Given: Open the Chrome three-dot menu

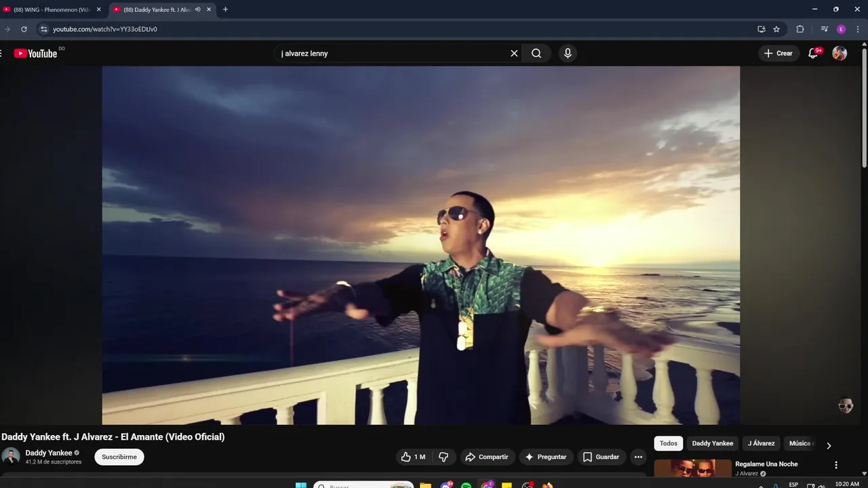Looking at the screenshot, I should click(858, 29).
